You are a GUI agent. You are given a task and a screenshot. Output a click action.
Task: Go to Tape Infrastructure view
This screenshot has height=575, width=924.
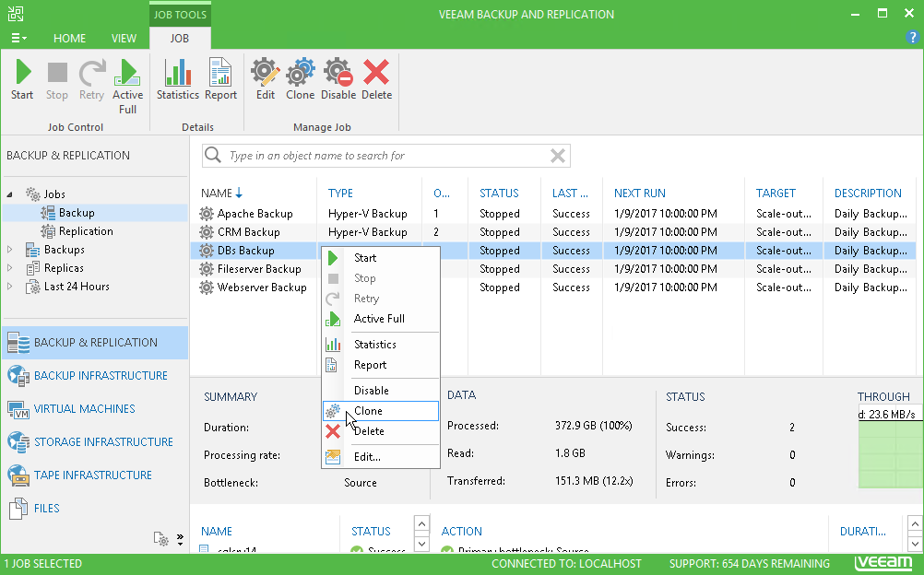click(94, 475)
